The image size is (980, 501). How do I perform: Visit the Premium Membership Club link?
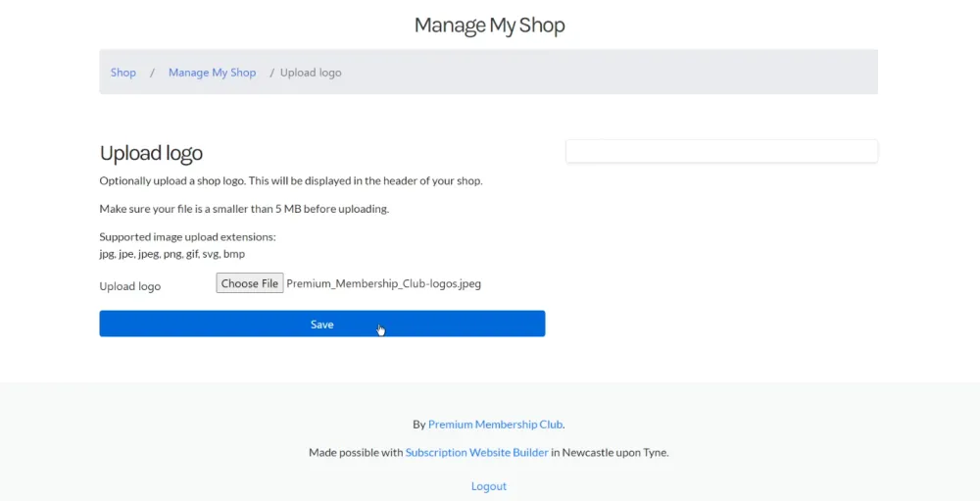[x=495, y=425]
